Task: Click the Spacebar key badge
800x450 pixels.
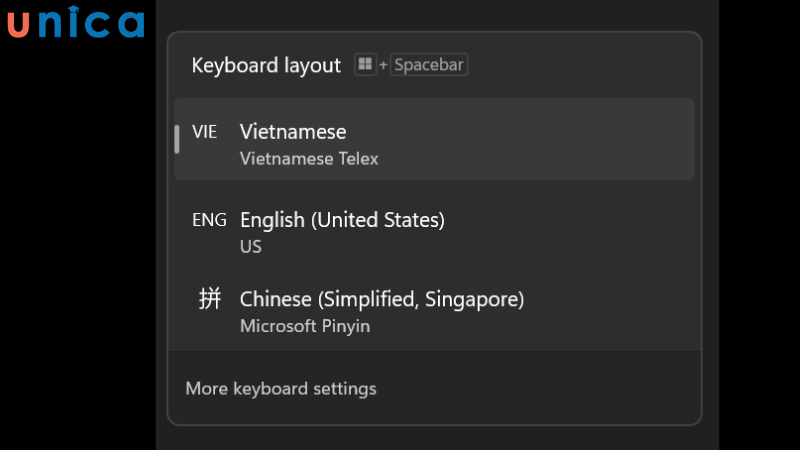Action: click(430, 65)
